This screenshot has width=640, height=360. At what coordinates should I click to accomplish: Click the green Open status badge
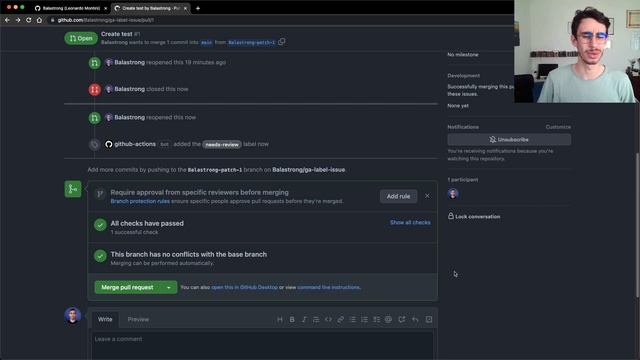pyautogui.click(x=81, y=38)
